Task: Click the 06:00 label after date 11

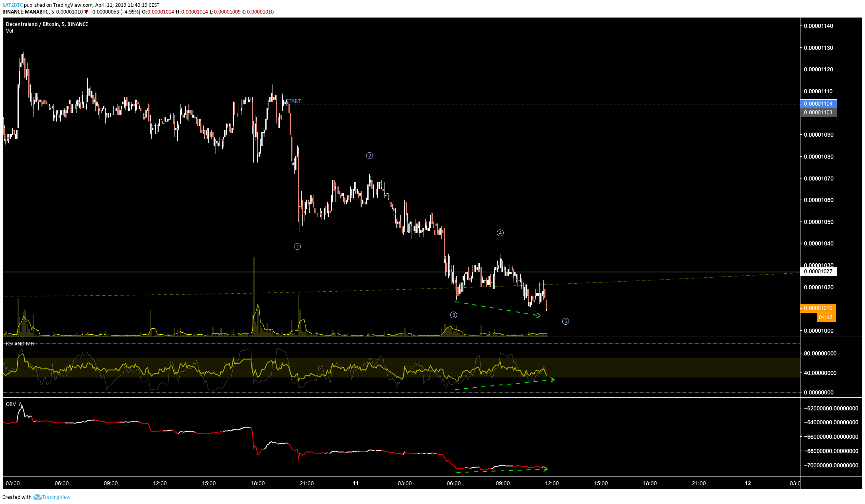Action: click(454, 483)
